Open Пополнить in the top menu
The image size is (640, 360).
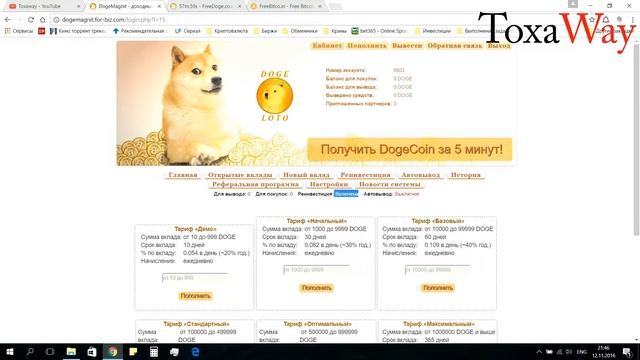point(367,46)
